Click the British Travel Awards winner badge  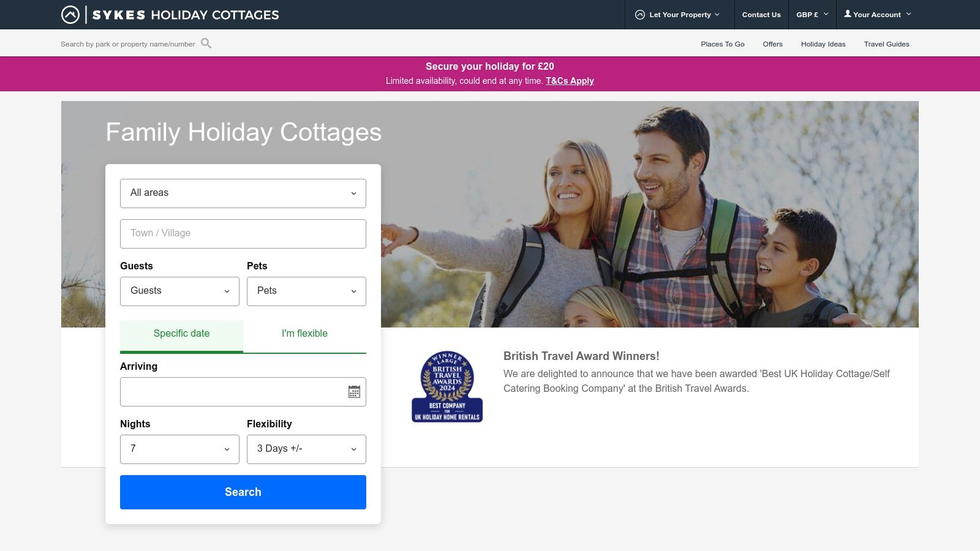[x=447, y=384]
